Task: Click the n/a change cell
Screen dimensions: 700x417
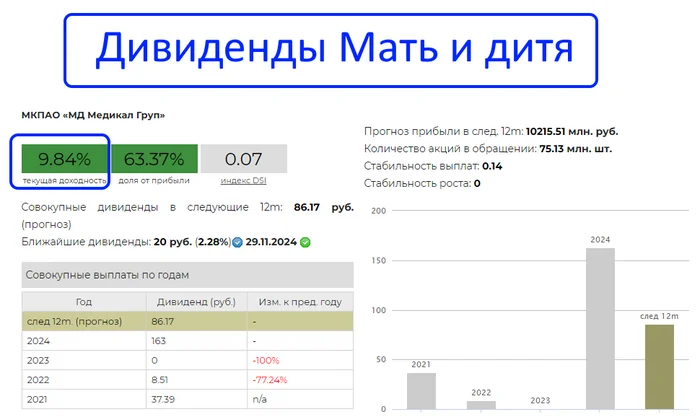Action: (x=300, y=399)
